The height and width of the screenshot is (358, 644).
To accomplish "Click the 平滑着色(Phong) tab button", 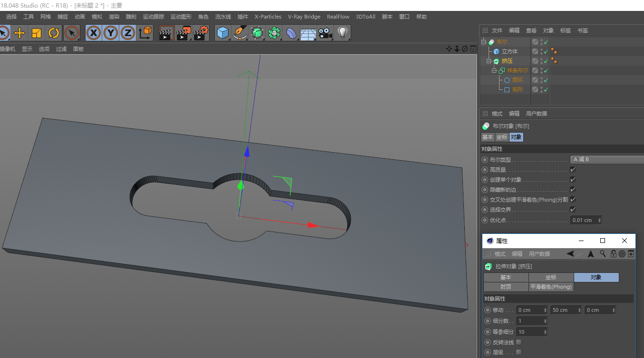I will point(551,287).
